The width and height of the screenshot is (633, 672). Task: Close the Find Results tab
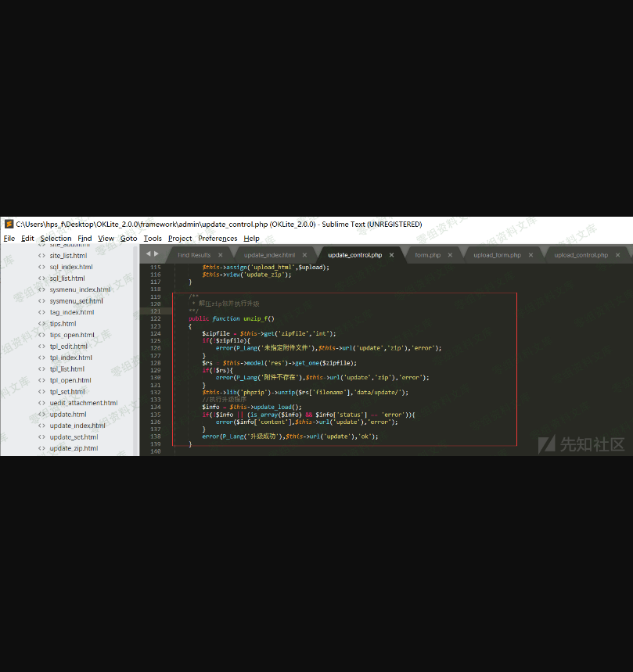point(221,255)
